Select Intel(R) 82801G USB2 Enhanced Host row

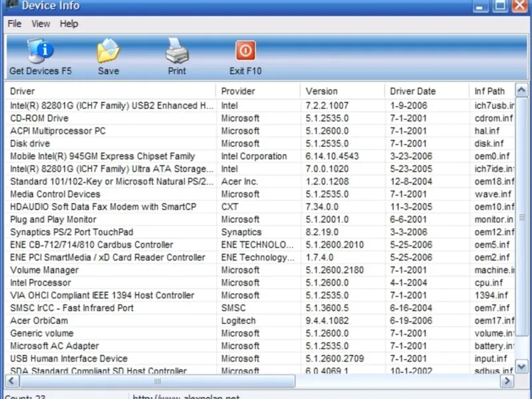[x=260, y=106]
